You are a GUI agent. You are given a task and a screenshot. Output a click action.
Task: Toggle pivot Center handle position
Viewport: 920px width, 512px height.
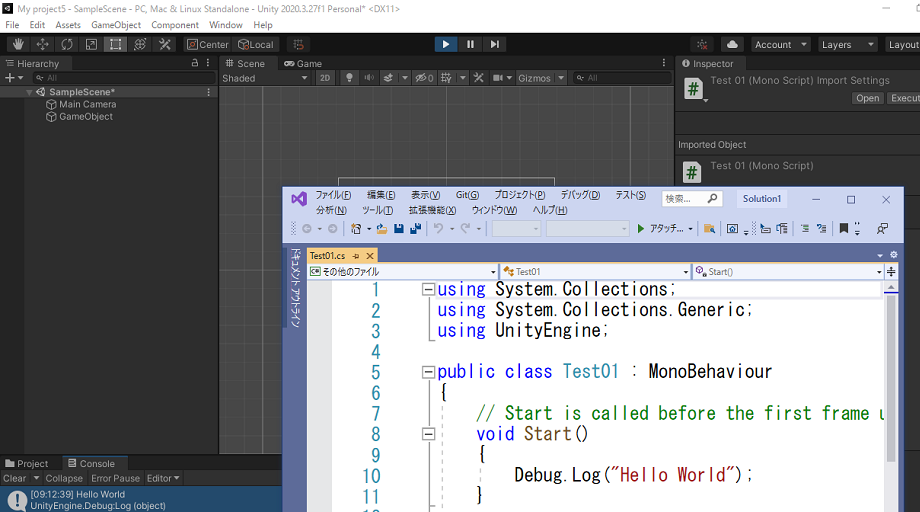click(x=208, y=45)
